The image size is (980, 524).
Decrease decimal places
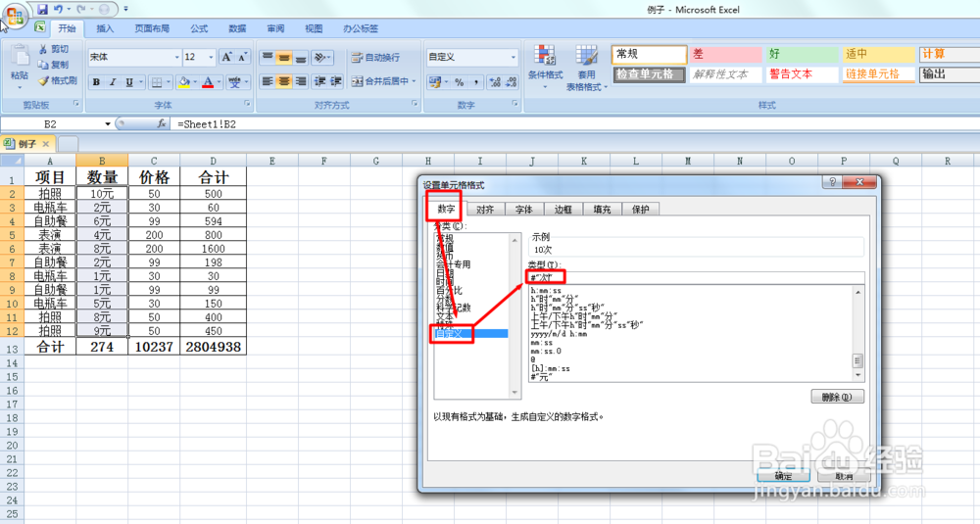click(512, 82)
